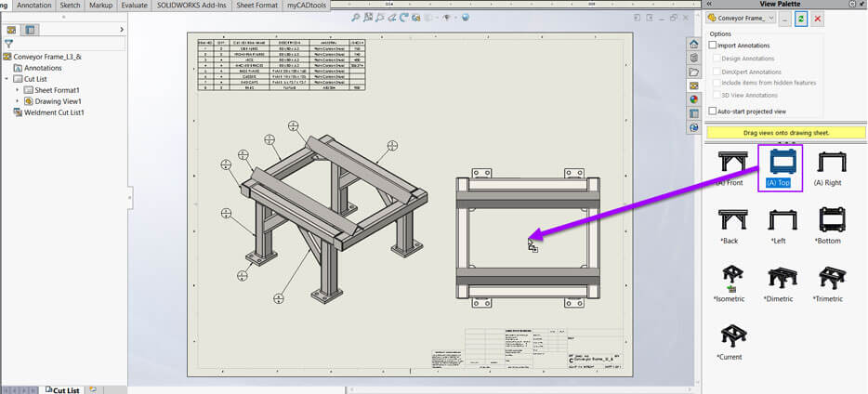Click the red X Clear All button
The image size is (868, 394).
pyautogui.click(x=818, y=19)
